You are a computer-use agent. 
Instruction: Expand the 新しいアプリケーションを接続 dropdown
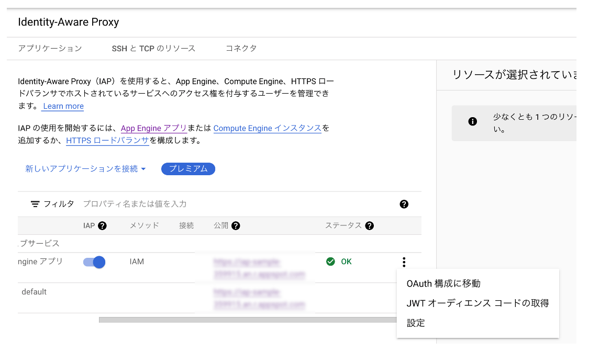click(x=85, y=168)
